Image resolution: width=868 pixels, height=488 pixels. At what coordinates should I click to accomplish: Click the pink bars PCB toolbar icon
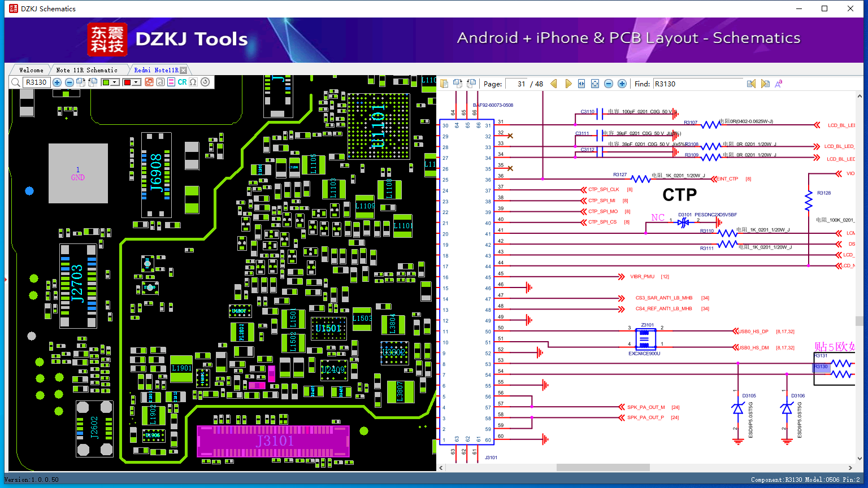pos(171,82)
